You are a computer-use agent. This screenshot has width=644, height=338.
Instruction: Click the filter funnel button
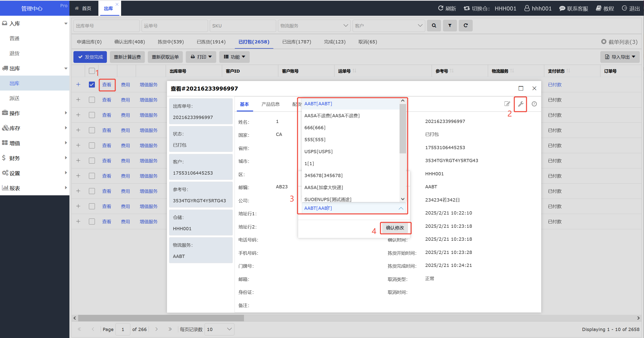click(450, 25)
